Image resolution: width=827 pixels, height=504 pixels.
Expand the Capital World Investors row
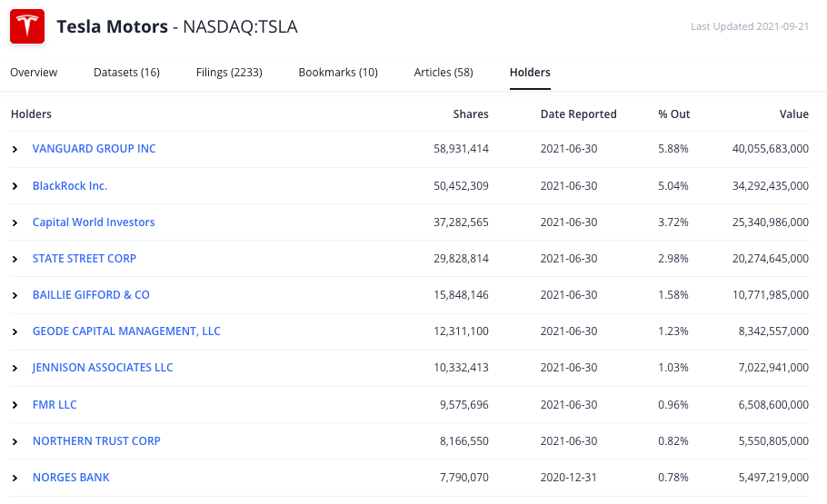tap(15, 222)
